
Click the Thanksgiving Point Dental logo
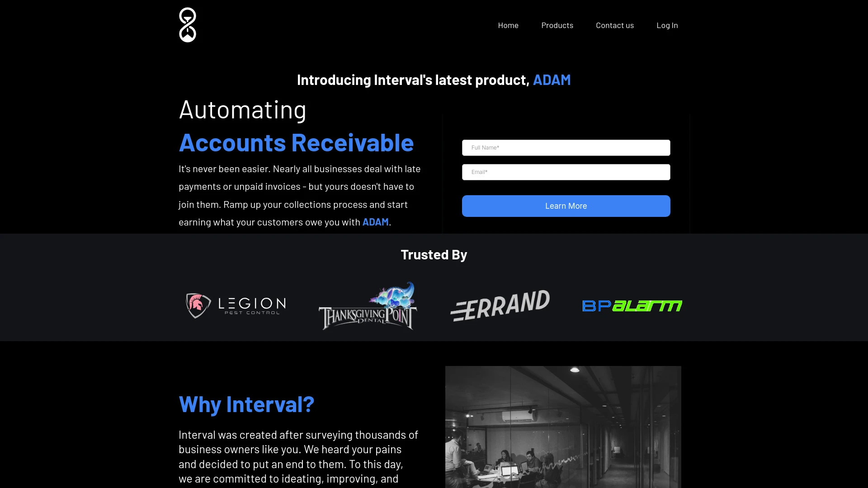367,305
